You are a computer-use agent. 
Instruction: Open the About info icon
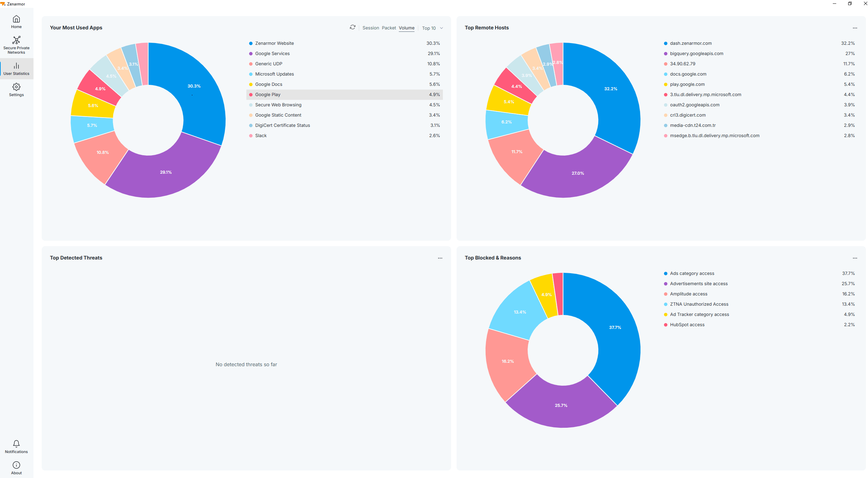[x=16, y=468]
